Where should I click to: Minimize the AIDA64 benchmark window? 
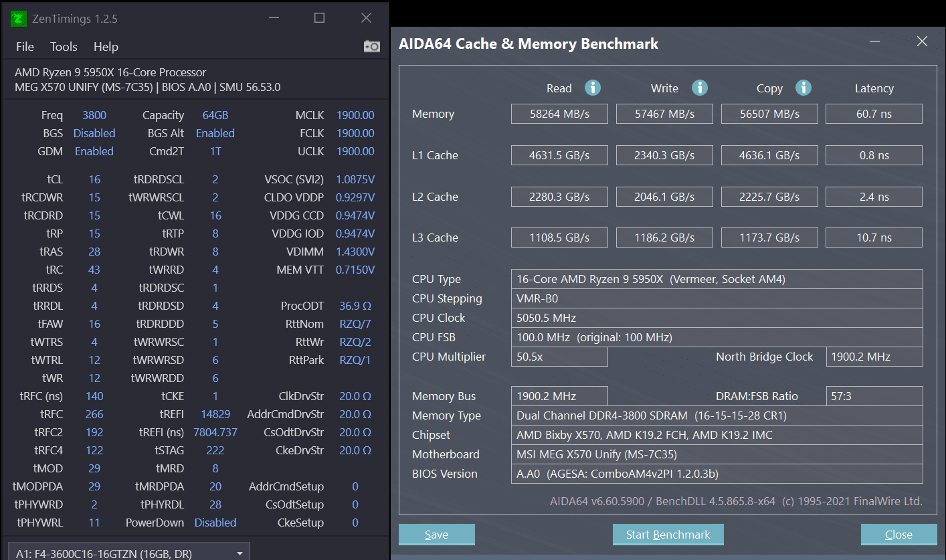tap(874, 41)
